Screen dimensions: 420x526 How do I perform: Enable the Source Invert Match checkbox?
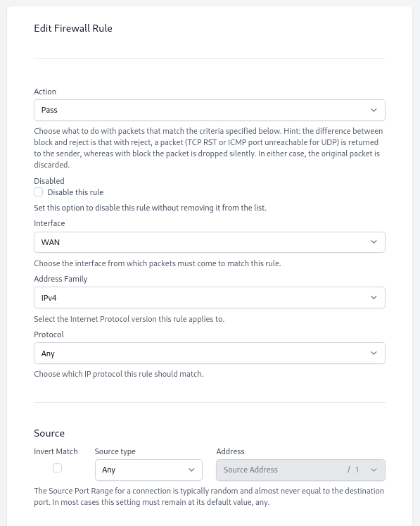click(57, 468)
